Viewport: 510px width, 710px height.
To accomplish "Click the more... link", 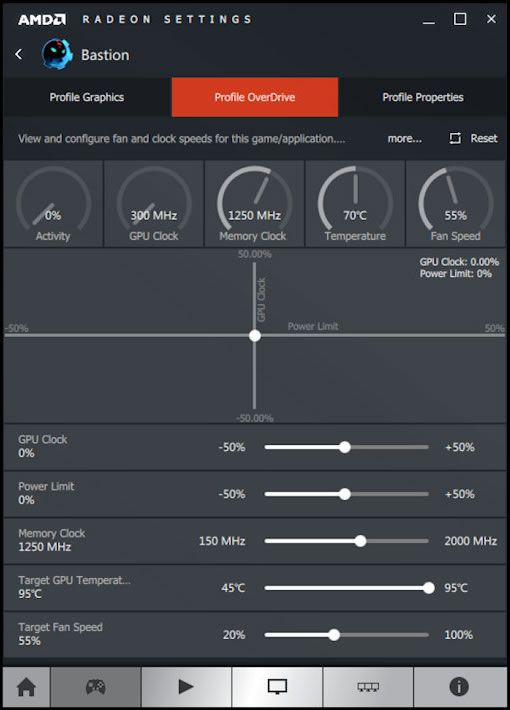I will coord(404,139).
